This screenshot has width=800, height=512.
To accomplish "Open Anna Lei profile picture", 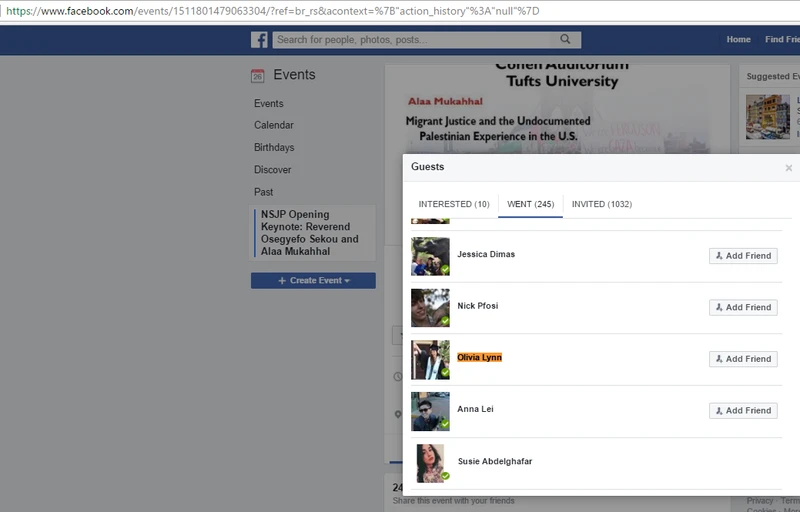I will (431, 411).
